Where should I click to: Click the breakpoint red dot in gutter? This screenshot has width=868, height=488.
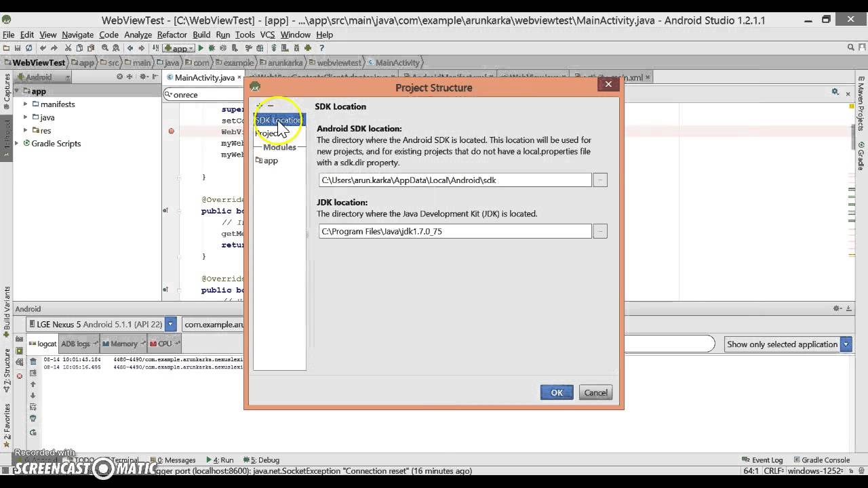coord(171,131)
